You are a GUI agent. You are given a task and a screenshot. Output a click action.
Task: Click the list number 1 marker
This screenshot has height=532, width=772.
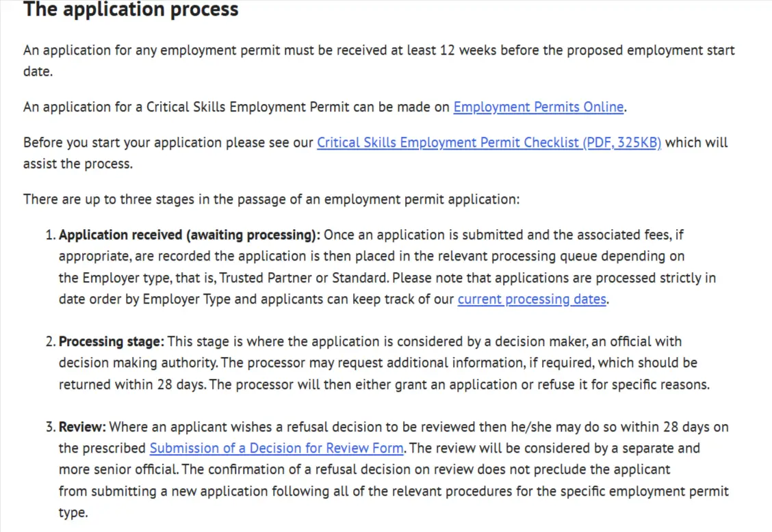pos(50,235)
